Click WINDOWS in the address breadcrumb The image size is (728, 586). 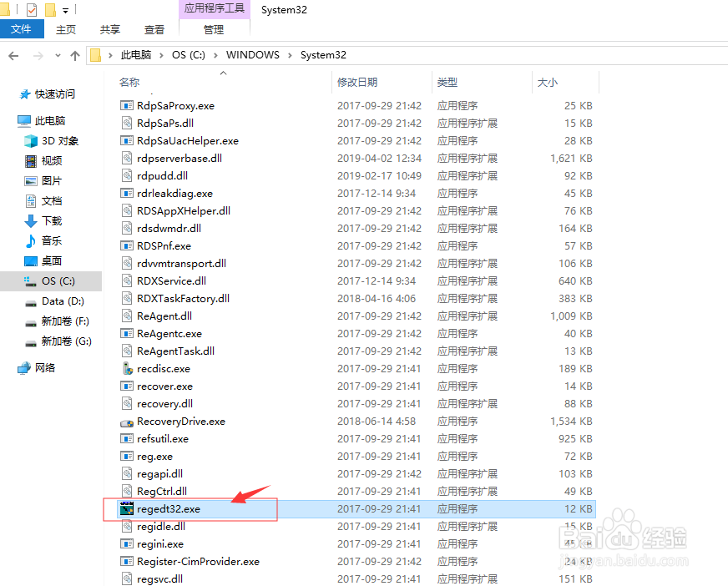253,55
